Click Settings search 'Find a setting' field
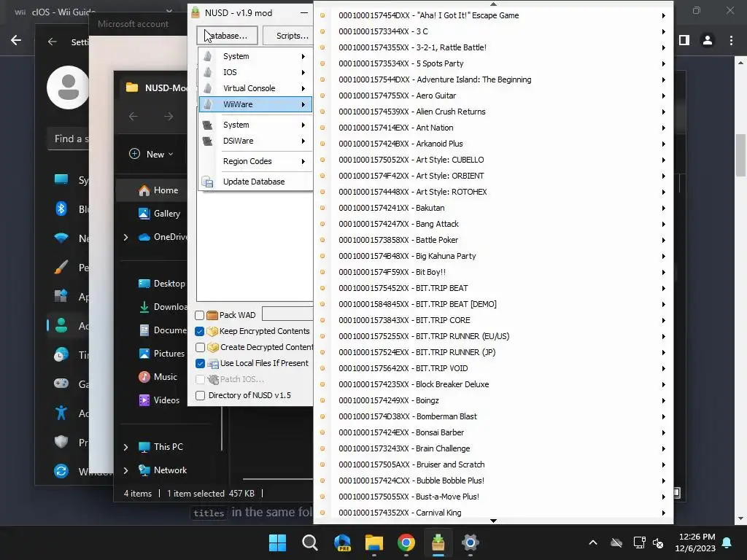The width and height of the screenshot is (747, 560). [69, 139]
